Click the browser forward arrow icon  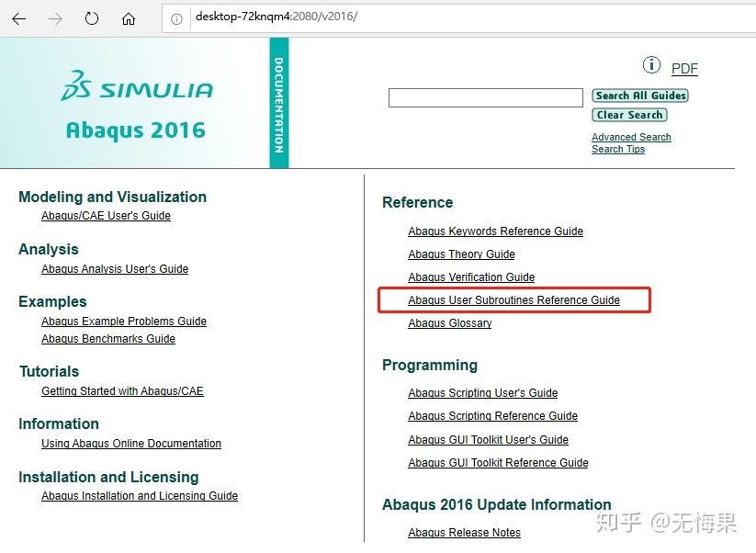(x=55, y=18)
